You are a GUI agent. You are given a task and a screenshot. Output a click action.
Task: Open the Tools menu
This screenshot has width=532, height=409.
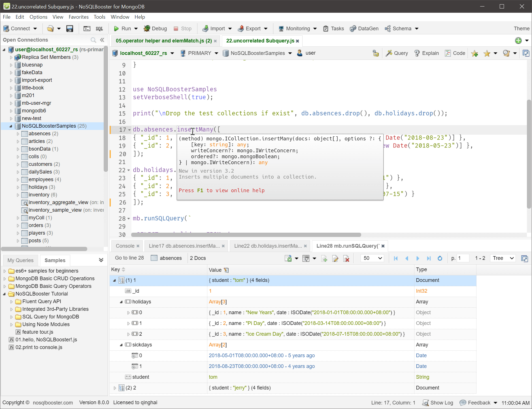pyautogui.click(x=99, y=17)
